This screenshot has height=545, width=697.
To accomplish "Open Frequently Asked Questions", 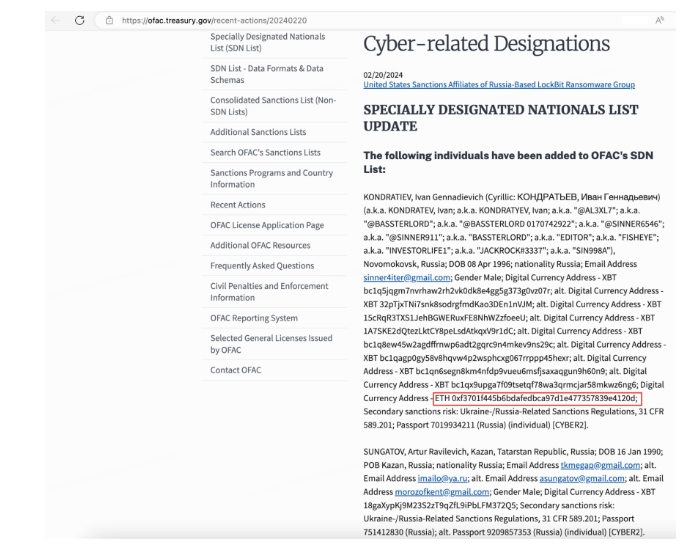I will tap(262, 266).
